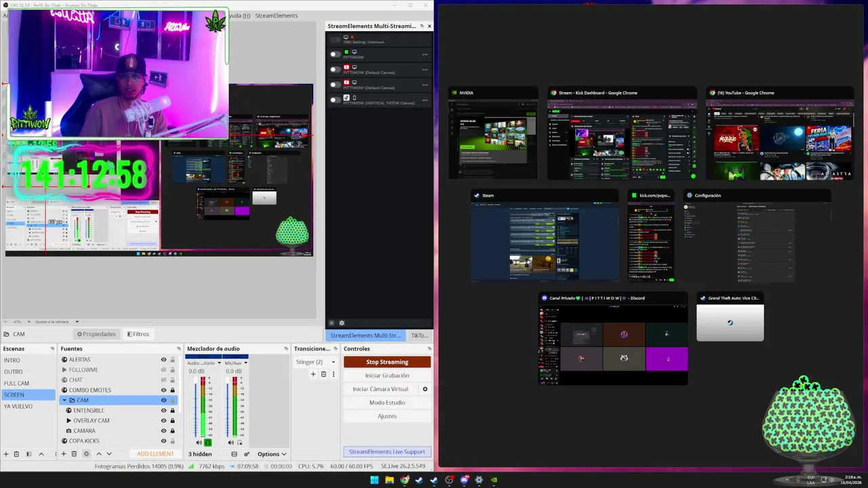Open more options for TikTok canvas output
This screenshot has height=488, width=868.
(x=425, y=100)
